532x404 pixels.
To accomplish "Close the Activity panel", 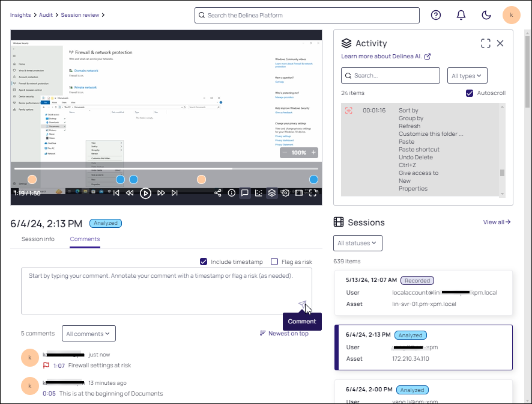I will [500, 43].
